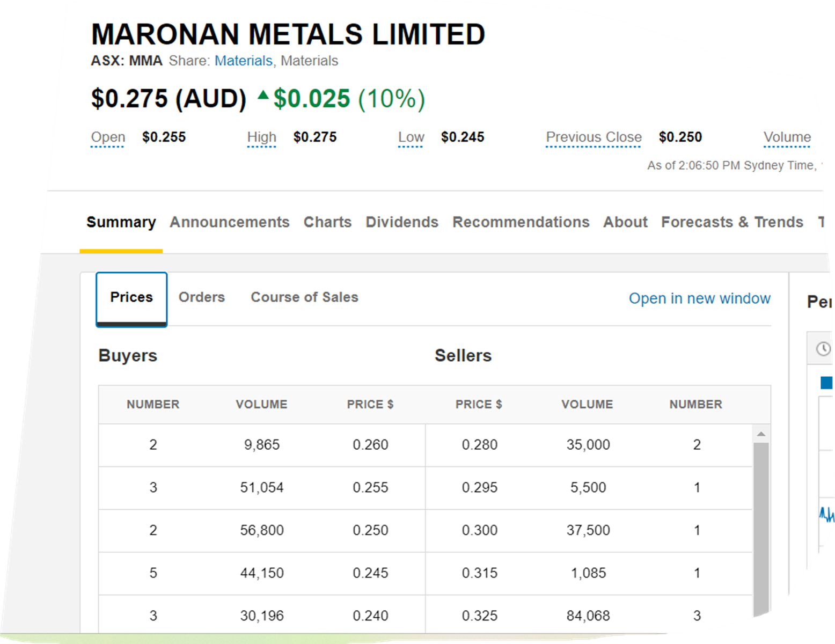Click buyer volume 44,150
835x644 pixels.
tap(262, 573)
